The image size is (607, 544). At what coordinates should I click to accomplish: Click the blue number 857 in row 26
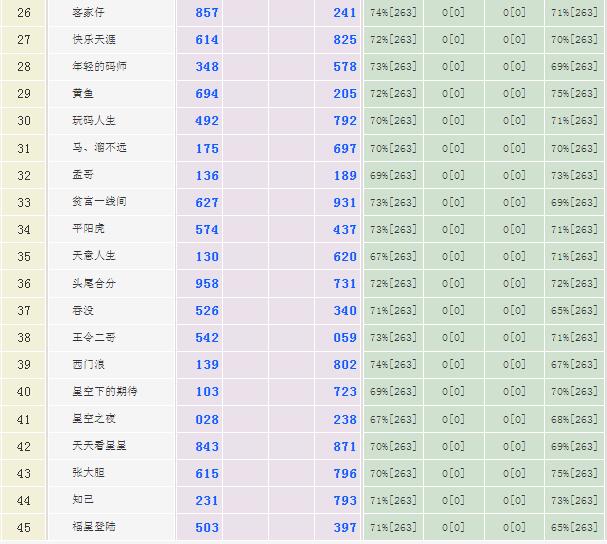207,13
